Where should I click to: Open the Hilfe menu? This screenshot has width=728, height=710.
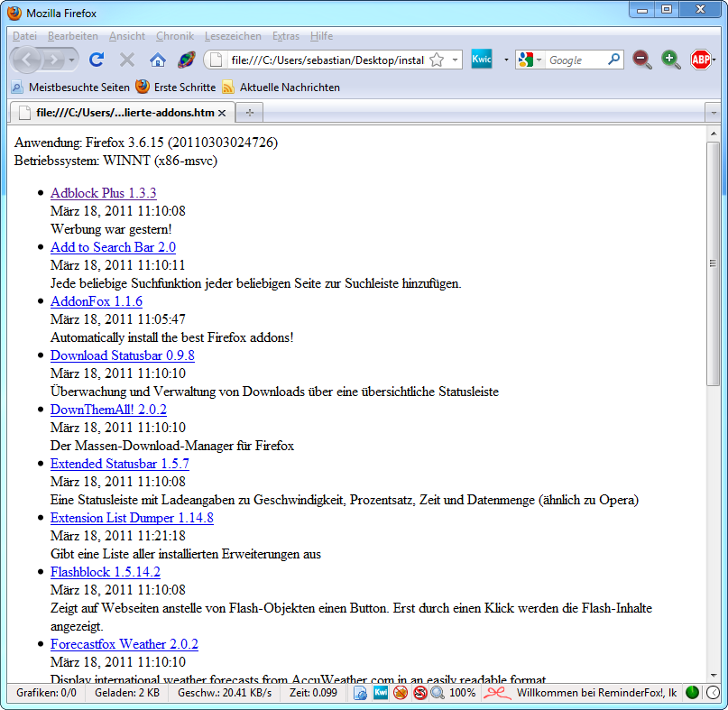click(x=321, y=36)
